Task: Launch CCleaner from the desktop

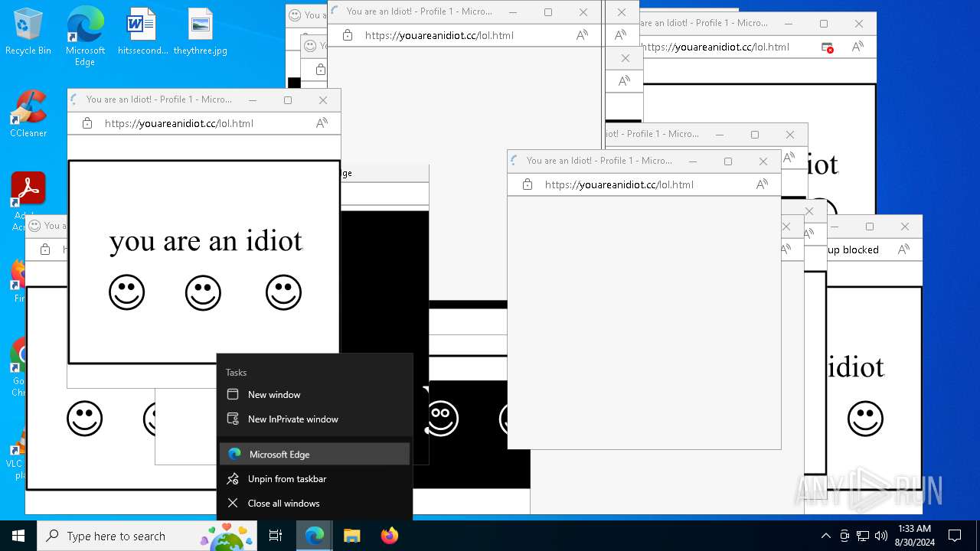Action: 28,114
